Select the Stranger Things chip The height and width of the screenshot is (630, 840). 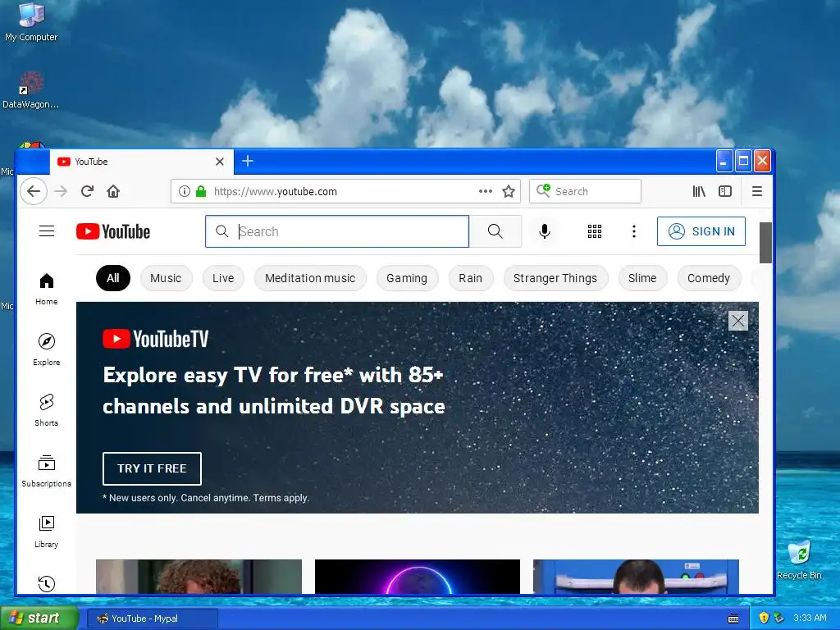555,278
